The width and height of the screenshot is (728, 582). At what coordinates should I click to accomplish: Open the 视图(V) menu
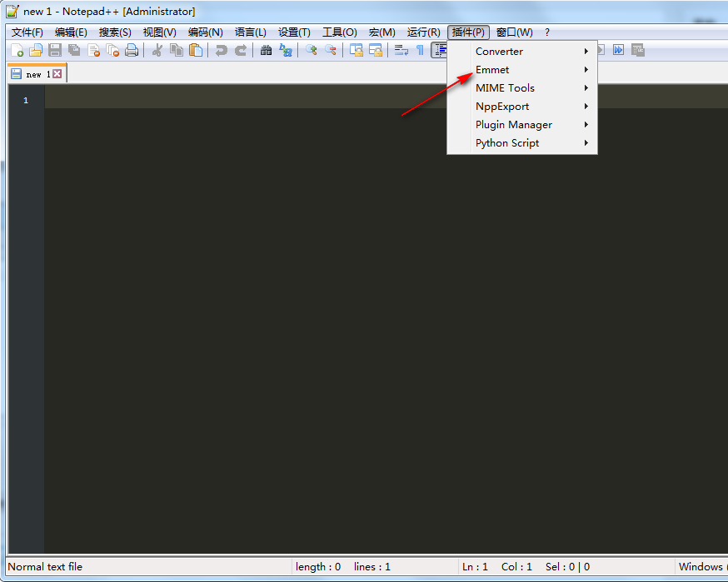click(159, 32)
